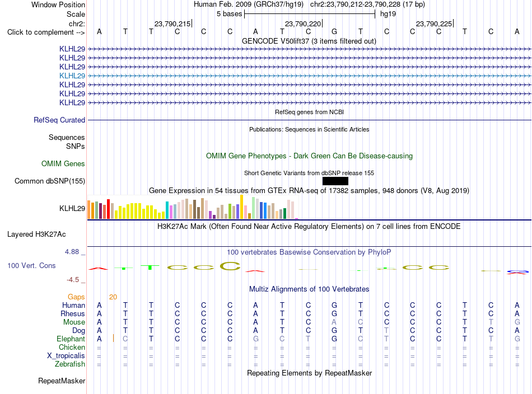Open the 100 Vert. Cons track label
The image size is (532, 394).
(31, 265)
